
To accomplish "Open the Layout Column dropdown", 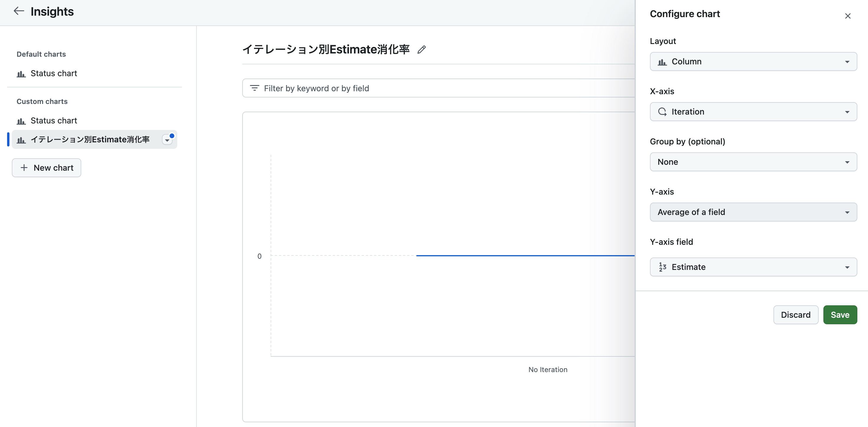I will 753,62.
